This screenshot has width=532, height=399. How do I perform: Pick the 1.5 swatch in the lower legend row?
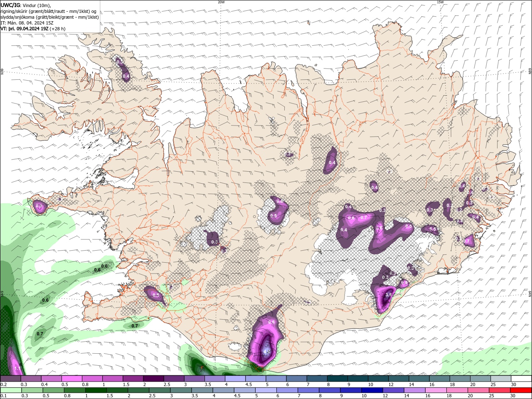117,390
